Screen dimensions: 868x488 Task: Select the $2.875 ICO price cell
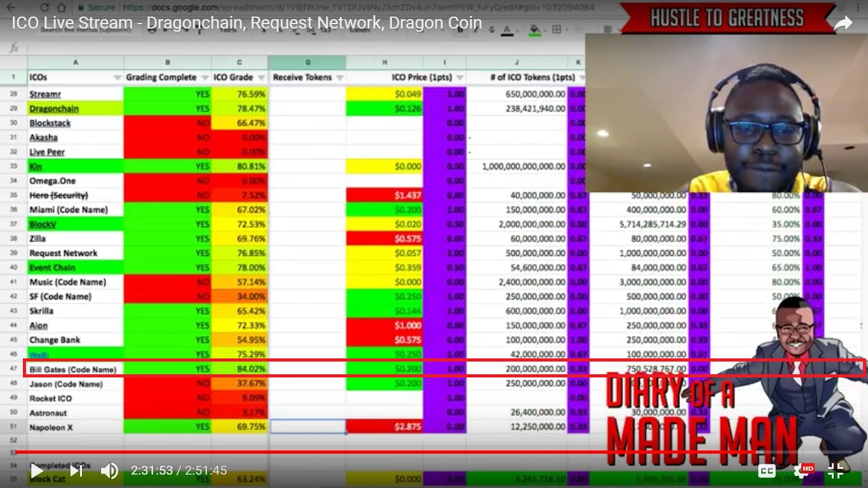(384, 427)
